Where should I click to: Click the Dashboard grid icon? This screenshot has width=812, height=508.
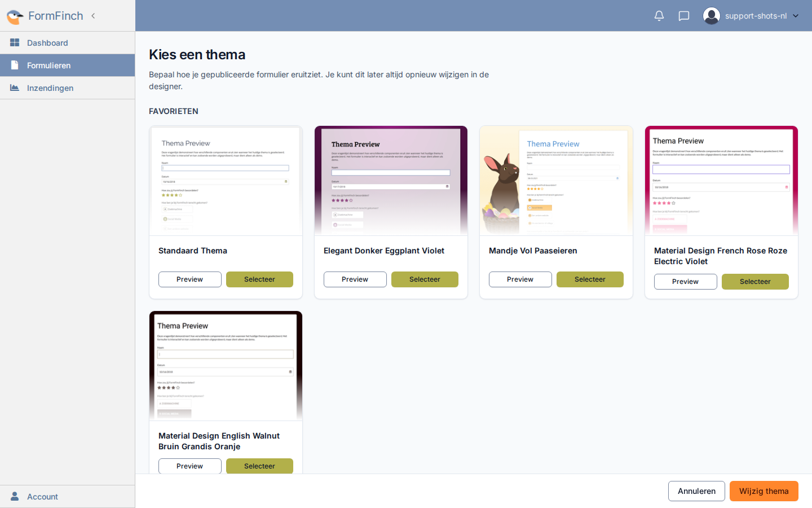(x=15, y=43)
